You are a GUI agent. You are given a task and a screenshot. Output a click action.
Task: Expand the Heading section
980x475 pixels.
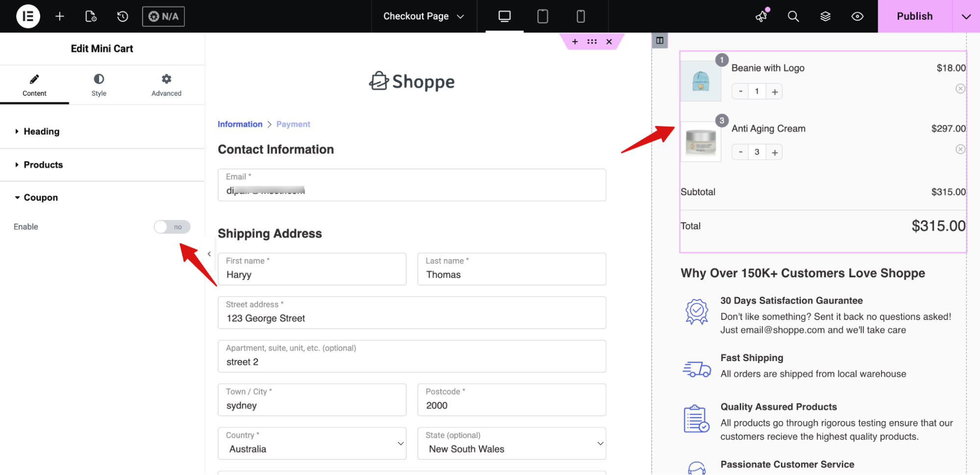pyautogui.click(x=42, y=131)
